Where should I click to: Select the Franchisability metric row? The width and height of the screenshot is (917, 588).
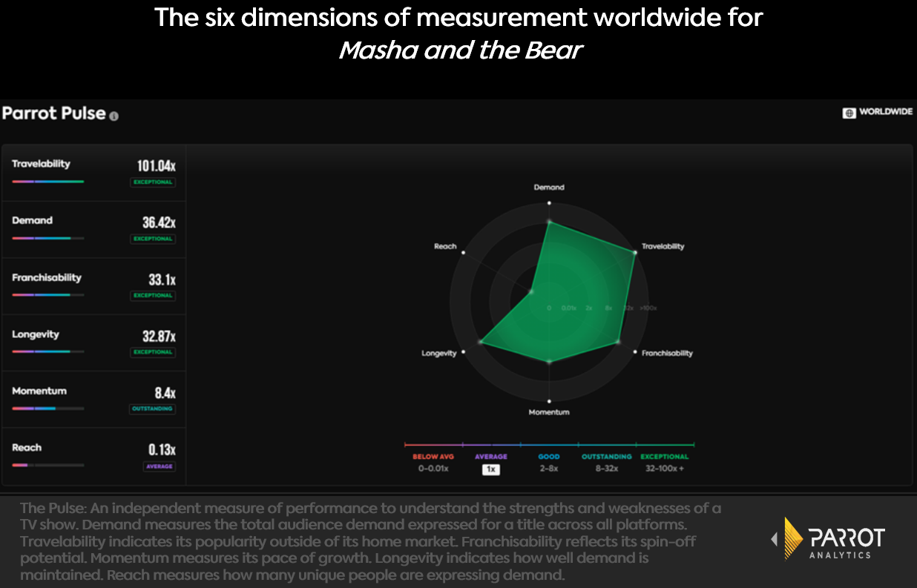[93, 287]
